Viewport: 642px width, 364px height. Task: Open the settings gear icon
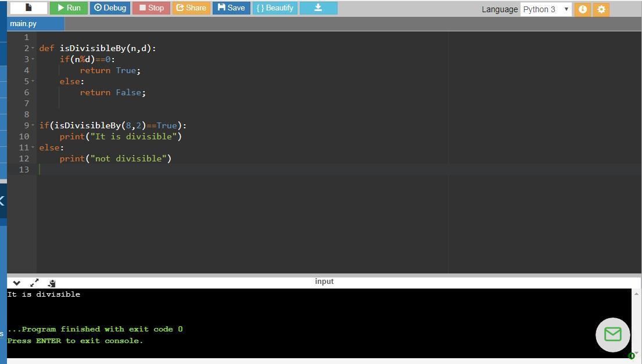[x=601, y=9]
